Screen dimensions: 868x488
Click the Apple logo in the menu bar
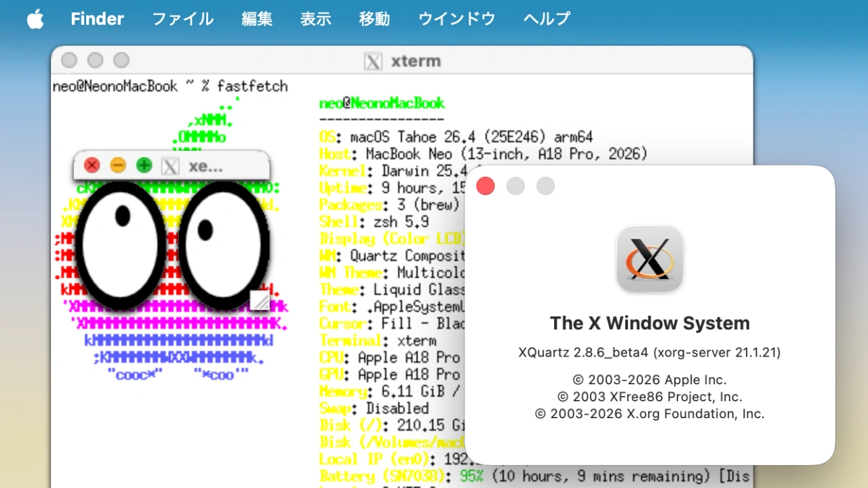click(x=35, y=18)
